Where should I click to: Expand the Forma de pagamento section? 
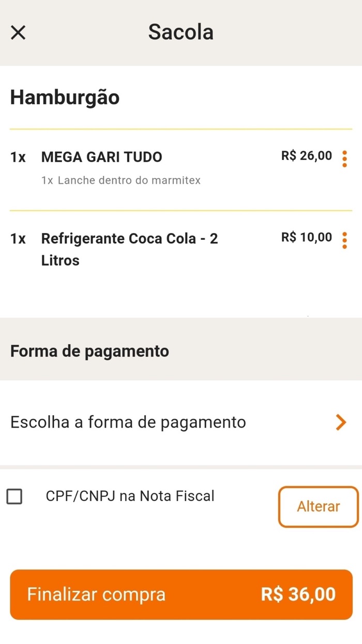pyautogui.click(x=89, y=351)
